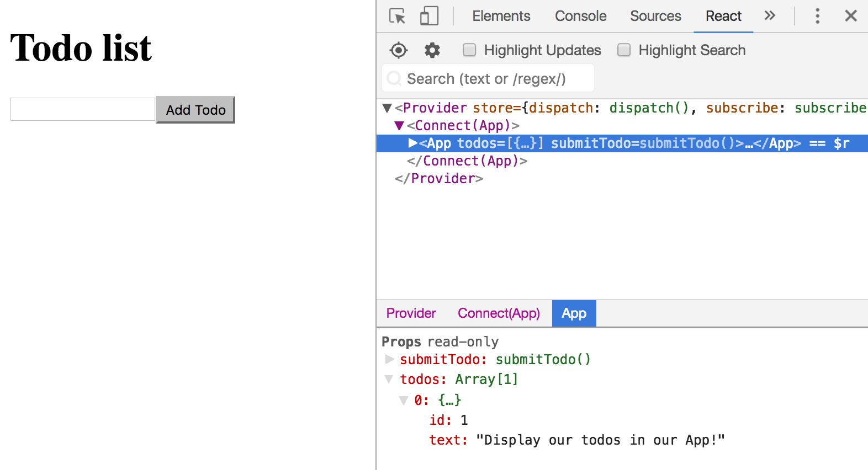The height and width of the screenshot is (470, 868).
Task: Collapse the Connect(App) tree node
Action: (x=399, y=126)
